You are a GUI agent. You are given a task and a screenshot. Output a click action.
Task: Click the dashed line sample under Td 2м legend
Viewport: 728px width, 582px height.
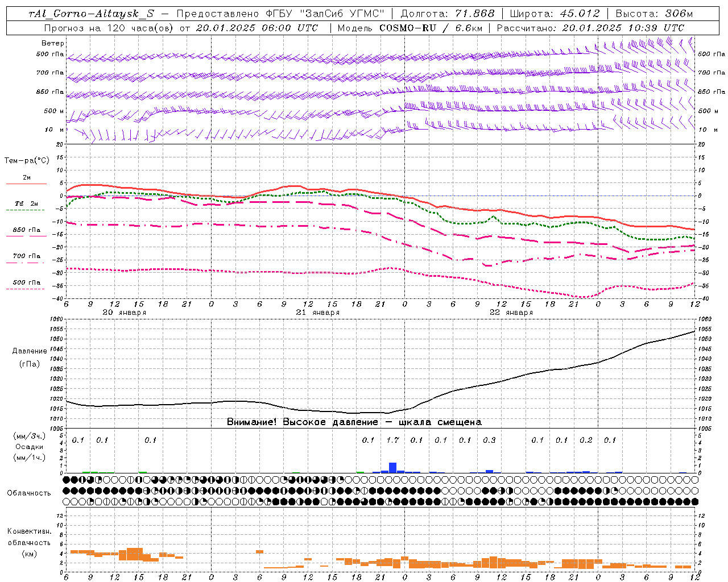(x=26, y=210)
